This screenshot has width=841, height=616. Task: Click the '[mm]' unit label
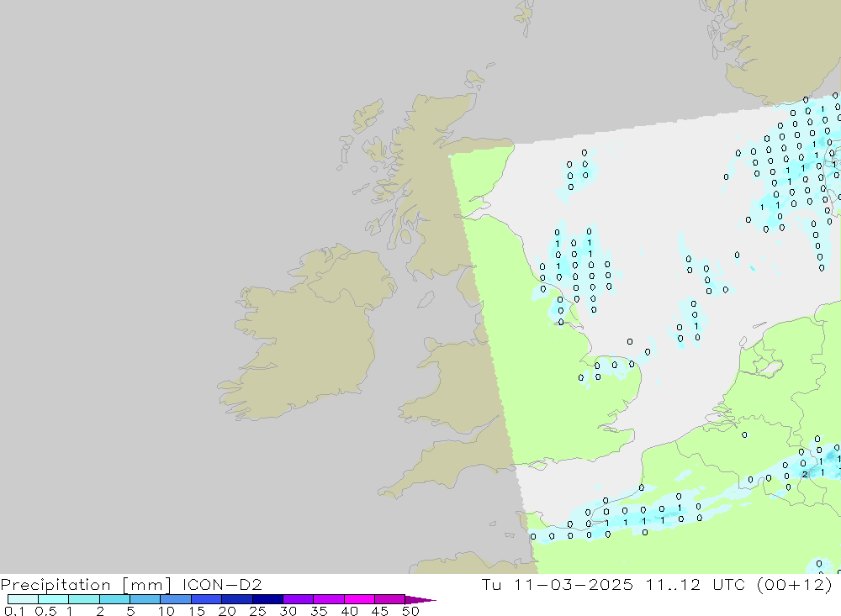coord(147,585)
